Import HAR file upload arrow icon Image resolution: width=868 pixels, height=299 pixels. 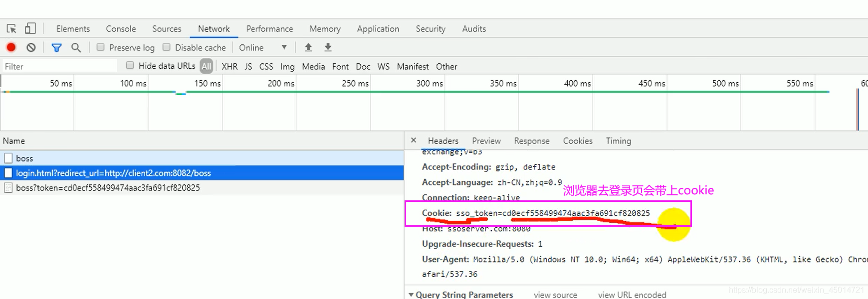tap(308, 47)
